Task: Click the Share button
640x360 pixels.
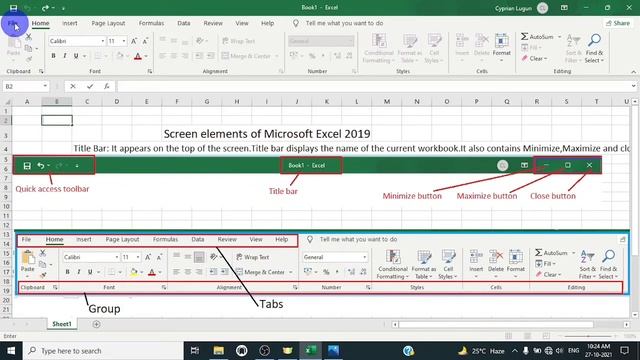Action: (618, 23)
